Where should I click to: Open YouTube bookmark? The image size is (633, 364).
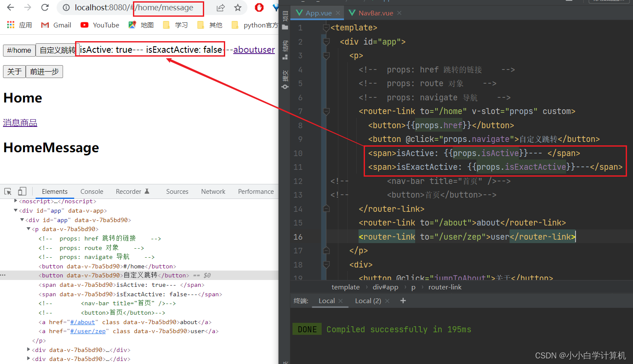(100, 25)
